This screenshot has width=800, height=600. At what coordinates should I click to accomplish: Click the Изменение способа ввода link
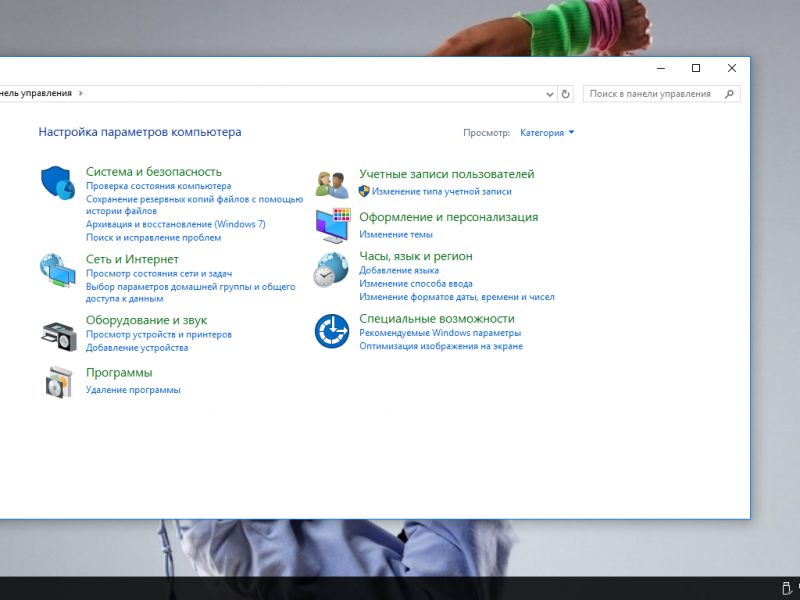click(x=416, y=284)
